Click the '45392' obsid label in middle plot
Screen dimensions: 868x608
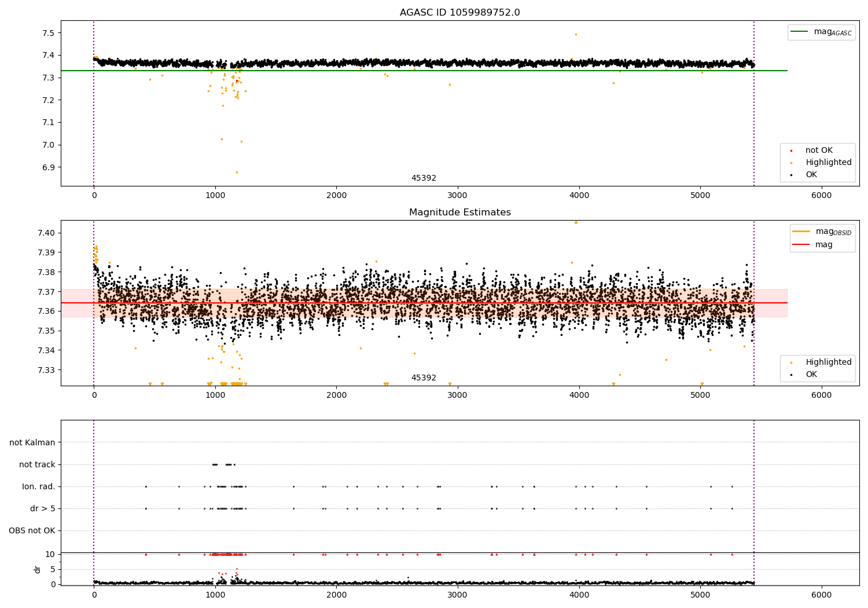pyautogui.click(x=424, y=378)
